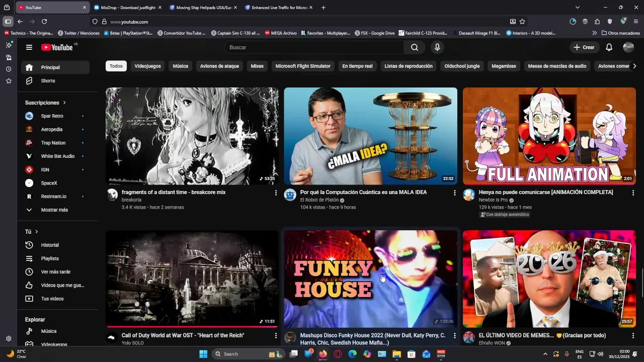The width and height of the screenshot is (644, 362).
Task: Open the Mashups Disco Funky House title
Action: pos(373,339)
